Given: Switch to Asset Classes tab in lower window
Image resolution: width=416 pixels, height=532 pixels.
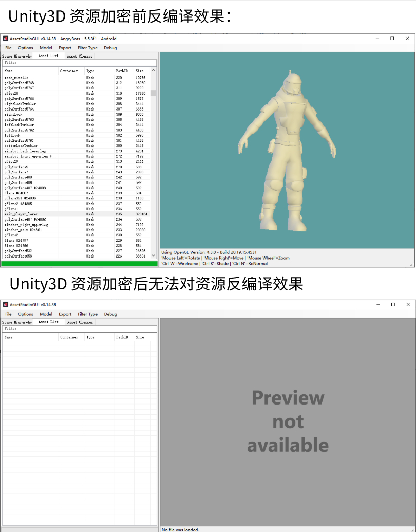Looking at the screenshot, I should point(80,322).
